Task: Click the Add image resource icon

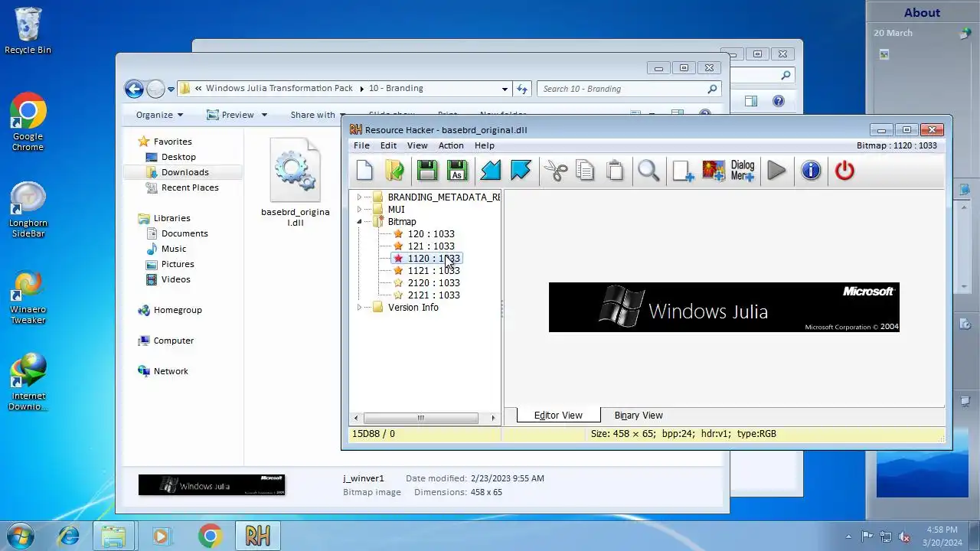Action: [x=713, y=170]
